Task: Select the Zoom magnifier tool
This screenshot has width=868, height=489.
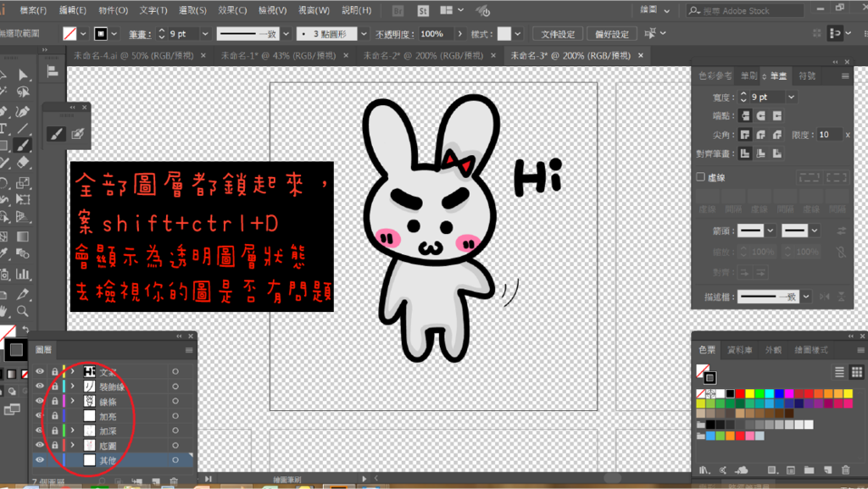Action: (23, 311)
